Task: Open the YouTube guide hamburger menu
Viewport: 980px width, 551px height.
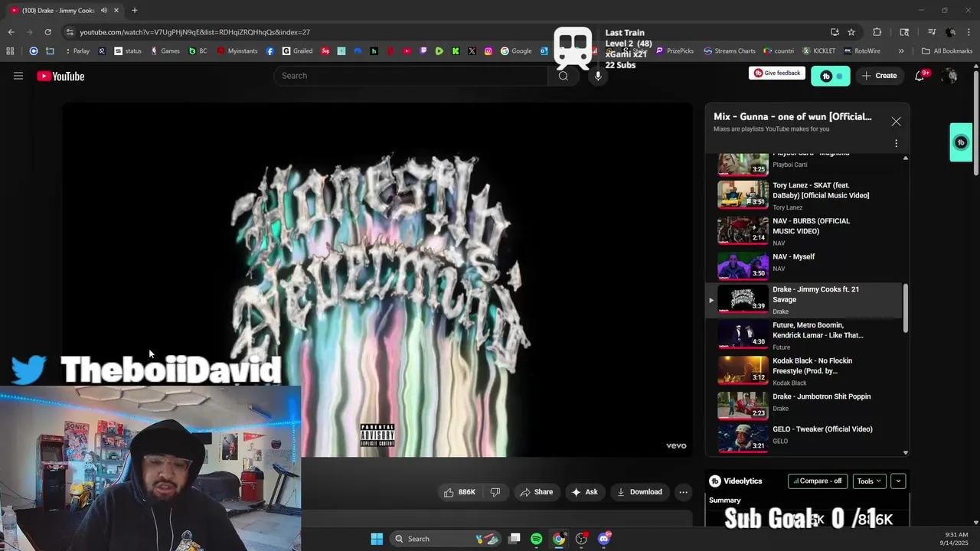Action: coord(18,76)
